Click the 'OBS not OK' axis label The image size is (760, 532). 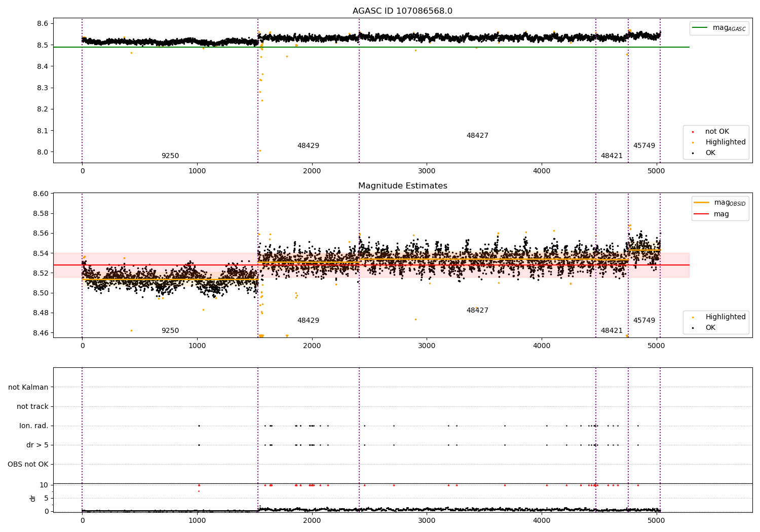[28, 465]
